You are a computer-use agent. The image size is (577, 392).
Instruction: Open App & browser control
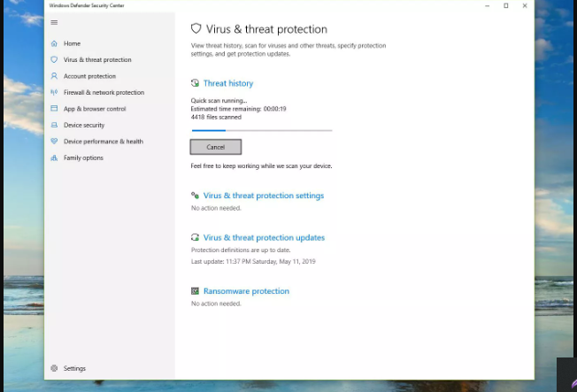95,109
